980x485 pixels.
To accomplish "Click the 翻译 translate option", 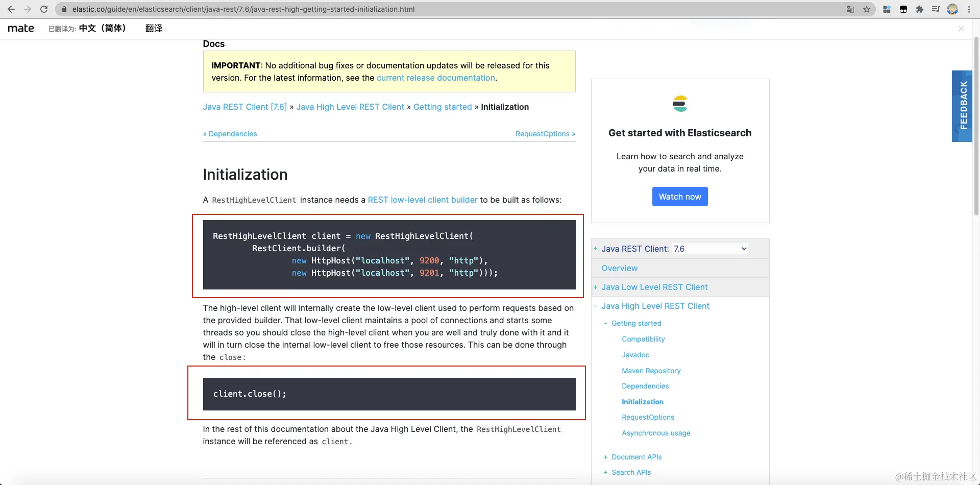I will click(154, 28).
